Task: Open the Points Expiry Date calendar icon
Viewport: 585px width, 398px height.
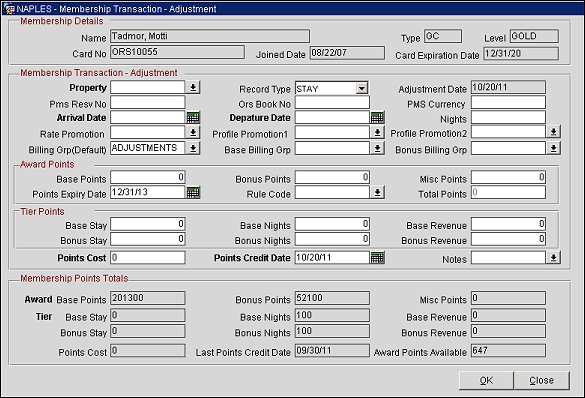Action: [x=193, y=192]
